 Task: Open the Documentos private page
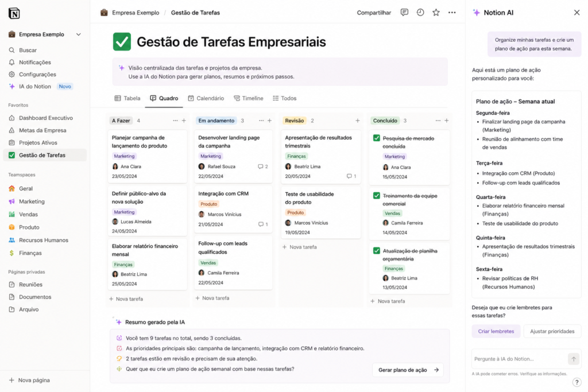tap(30, 297)
